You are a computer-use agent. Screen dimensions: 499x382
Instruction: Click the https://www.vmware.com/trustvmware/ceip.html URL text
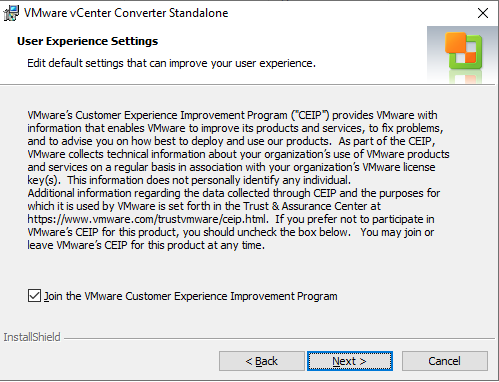[x=147, y=219]
